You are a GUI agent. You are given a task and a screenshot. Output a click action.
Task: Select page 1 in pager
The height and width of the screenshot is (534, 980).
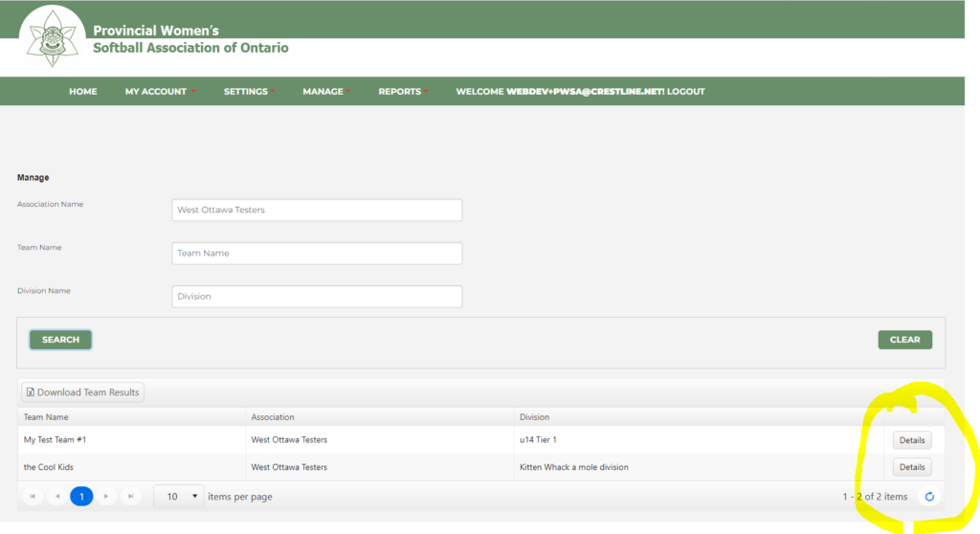click(x=81, y=497)
